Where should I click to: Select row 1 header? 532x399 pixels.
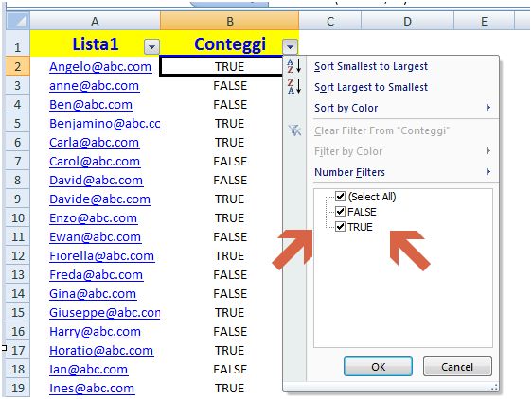tap(18, 44)
